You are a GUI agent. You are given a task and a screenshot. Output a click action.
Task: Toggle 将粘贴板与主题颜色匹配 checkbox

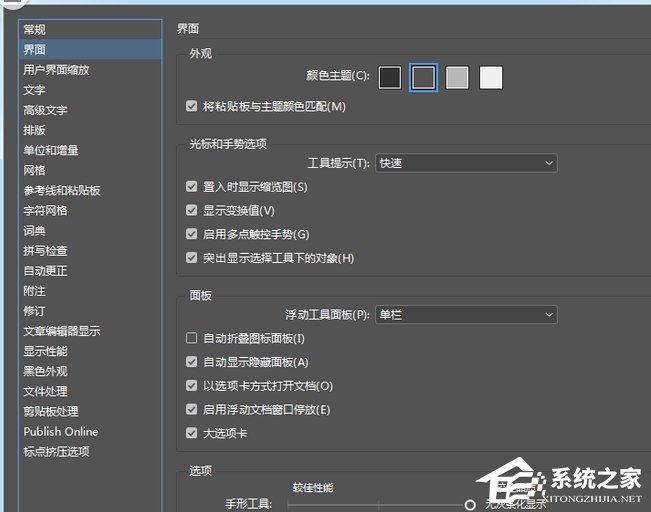click(x=191, y=106)
